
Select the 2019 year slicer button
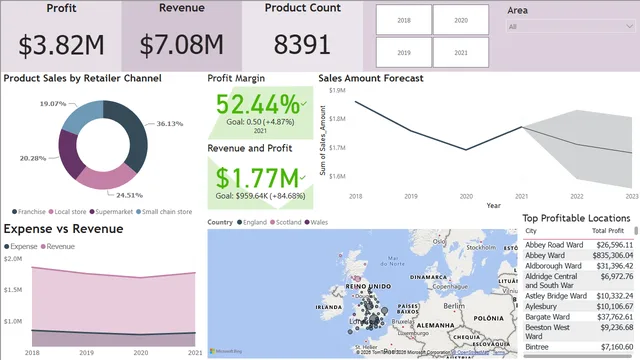(404, 53)
